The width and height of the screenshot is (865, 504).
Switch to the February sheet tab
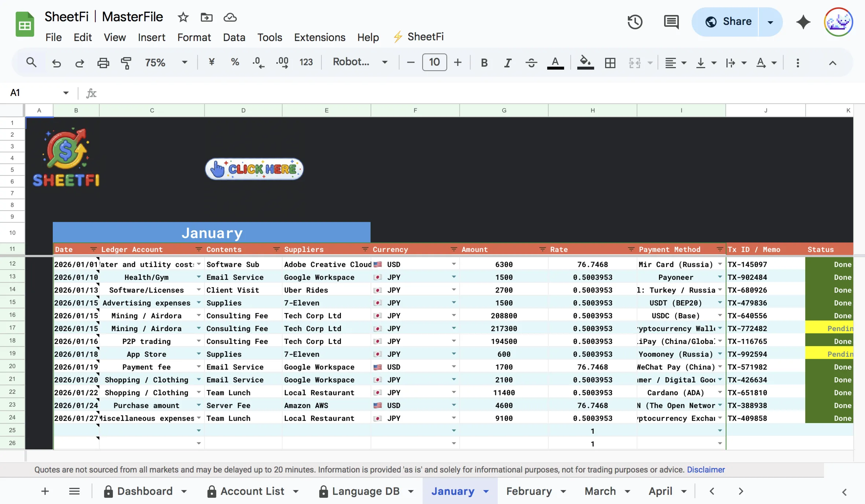529,491
